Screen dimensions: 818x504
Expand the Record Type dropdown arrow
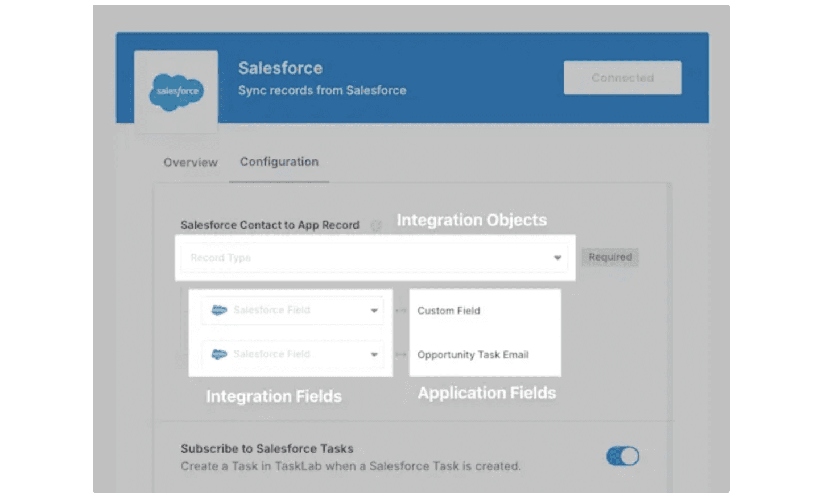(557, 258)
